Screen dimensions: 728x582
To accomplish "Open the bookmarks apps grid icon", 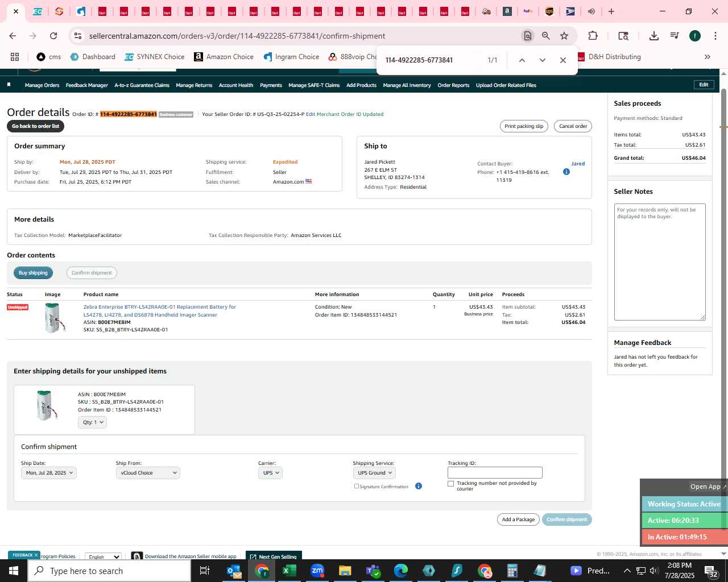I will point(15,57).
